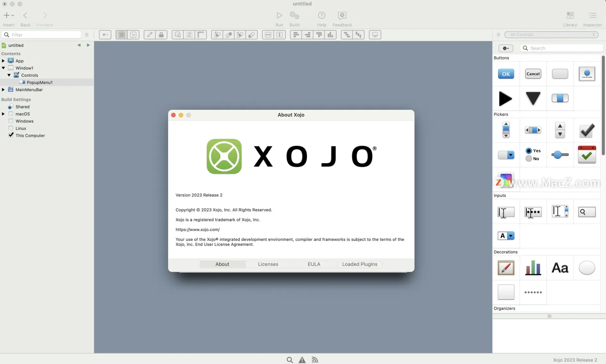The height and width of the screenshot is (364, 606).
Task: Enable the Windows build target checkbox
Action: coord(11,121)
